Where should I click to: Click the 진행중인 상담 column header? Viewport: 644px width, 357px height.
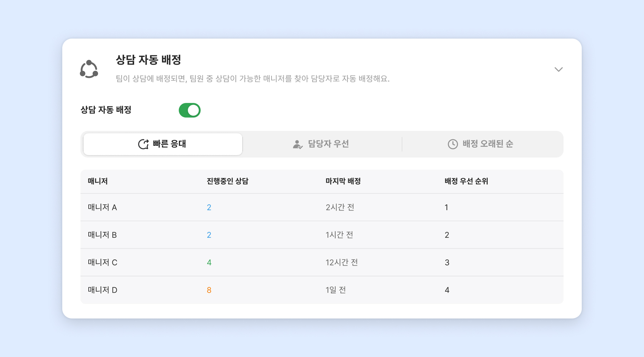pyautogui.click(x=228, y=181)
